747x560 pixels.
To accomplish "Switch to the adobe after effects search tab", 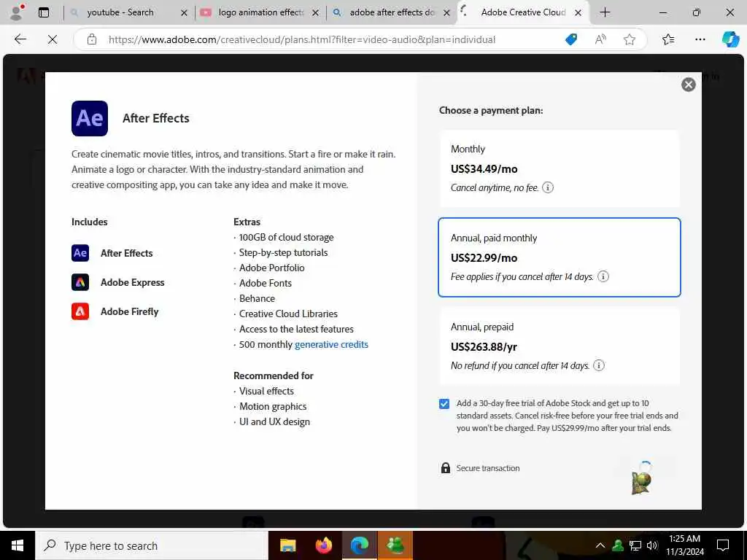I will [391, 12].
